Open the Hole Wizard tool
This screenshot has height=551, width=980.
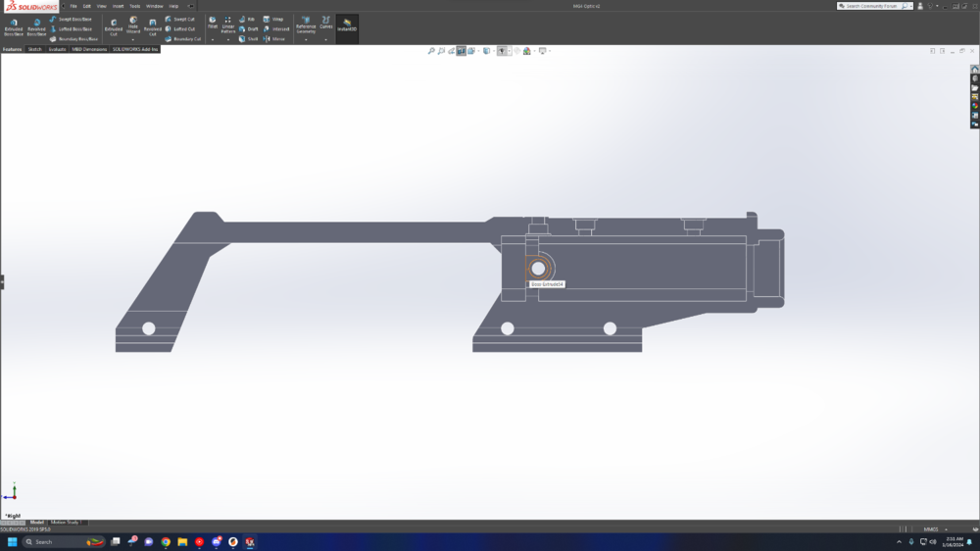(x=133, y=25)
